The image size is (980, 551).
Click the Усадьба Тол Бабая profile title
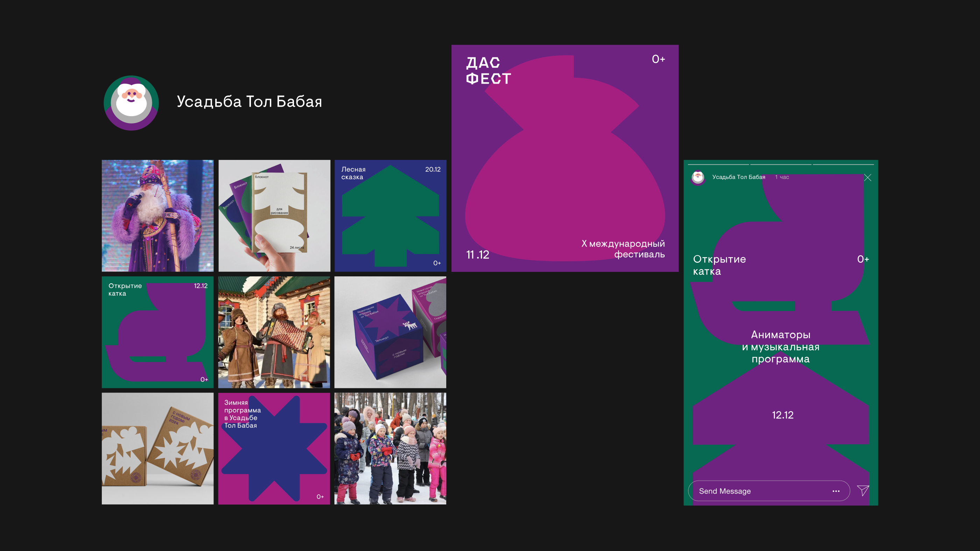[249, 101]
